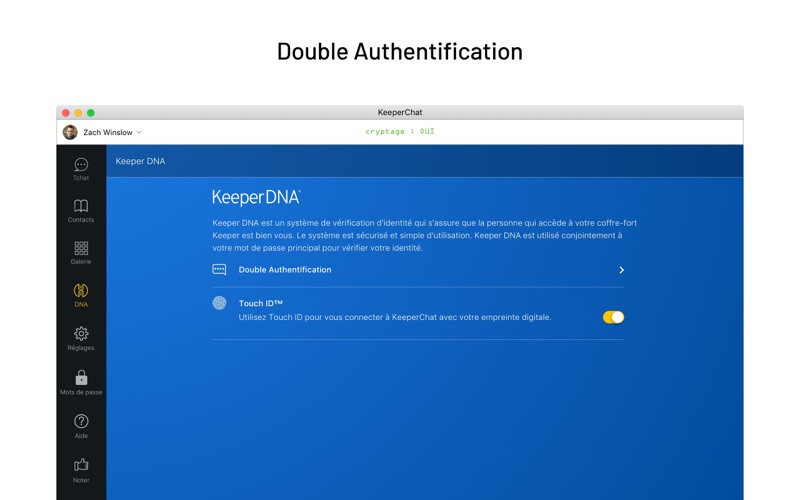Click the Double Authentification code icon
800x500 pixels.
tap(219, 269)
